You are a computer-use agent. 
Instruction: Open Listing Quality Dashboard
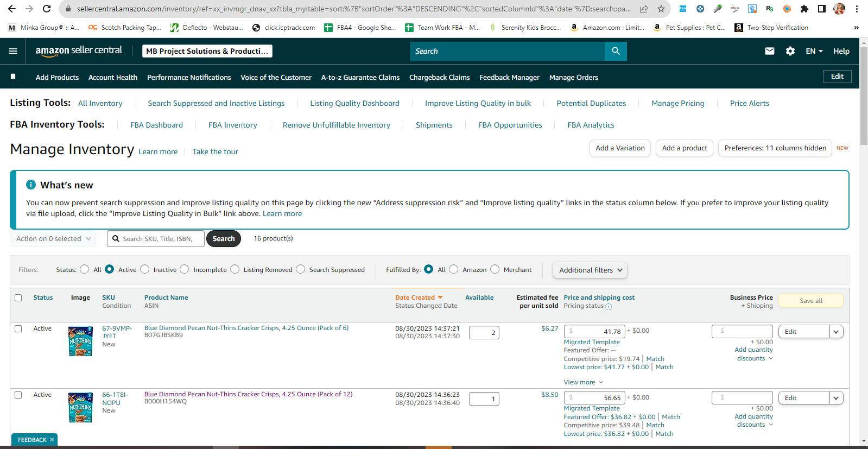pyautogui.click(x=354, y=103)
